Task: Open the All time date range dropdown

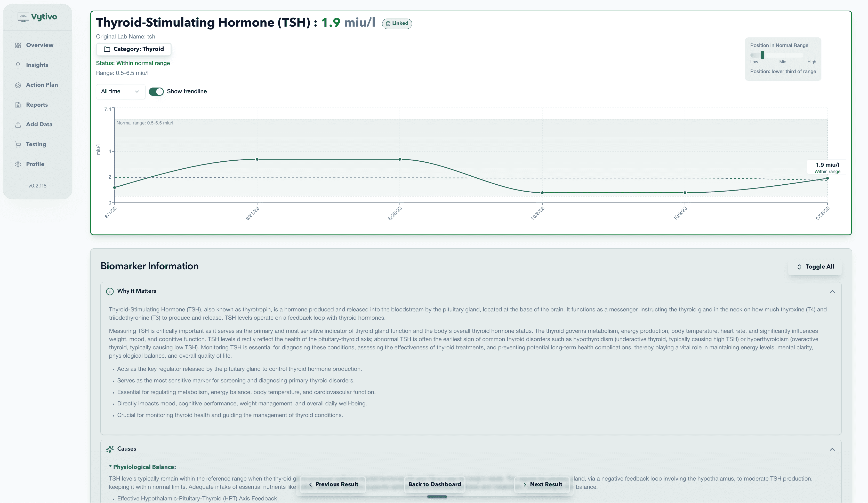Action: (120, 91)
